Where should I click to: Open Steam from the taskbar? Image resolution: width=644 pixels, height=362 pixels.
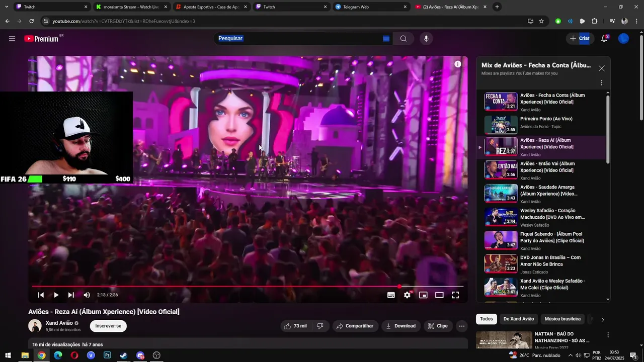tap(123, 355)
